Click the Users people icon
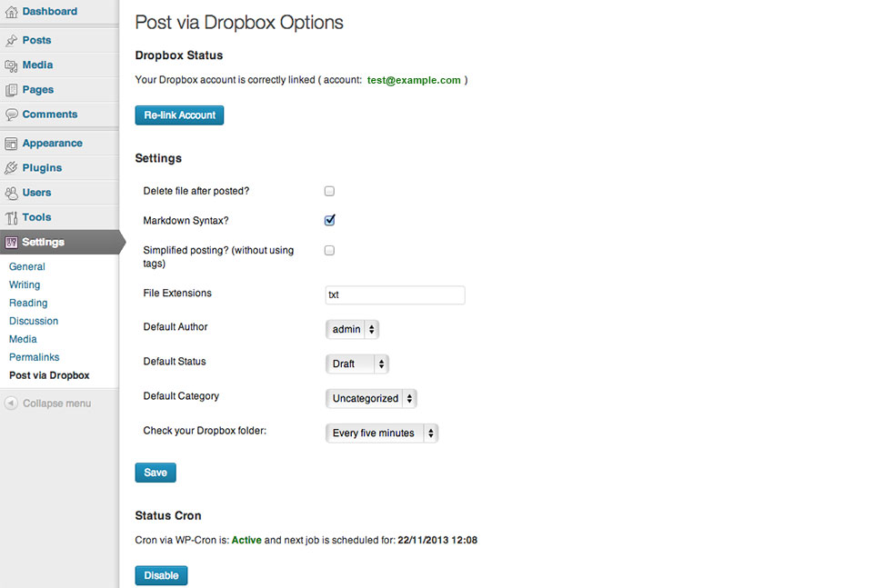The image size is (873, 588). point(11,193)
